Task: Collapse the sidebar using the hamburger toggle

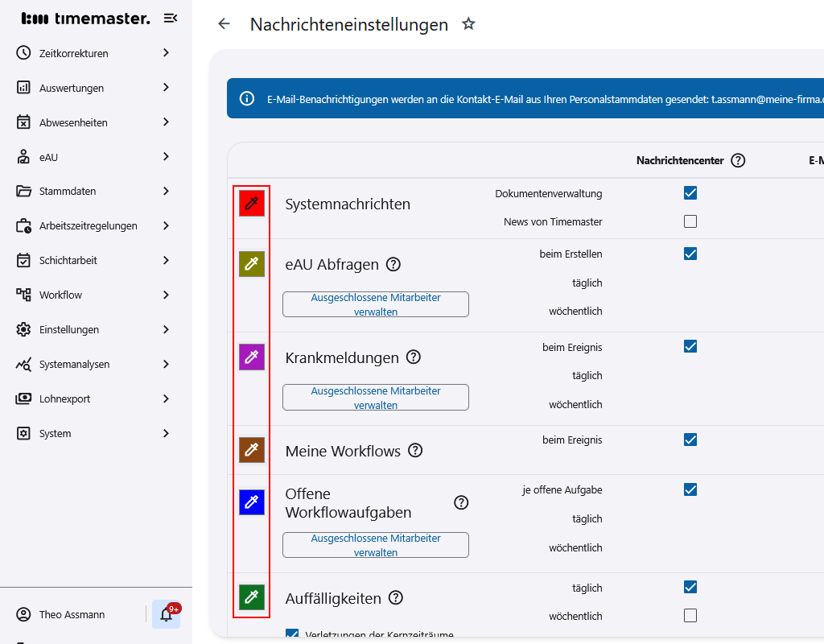Action: (170, 17)
